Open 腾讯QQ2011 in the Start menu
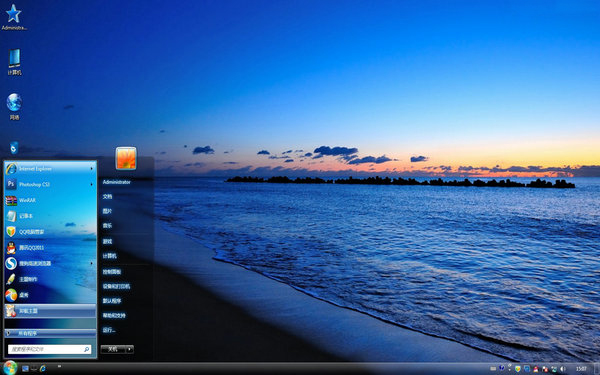 (50, 248)
